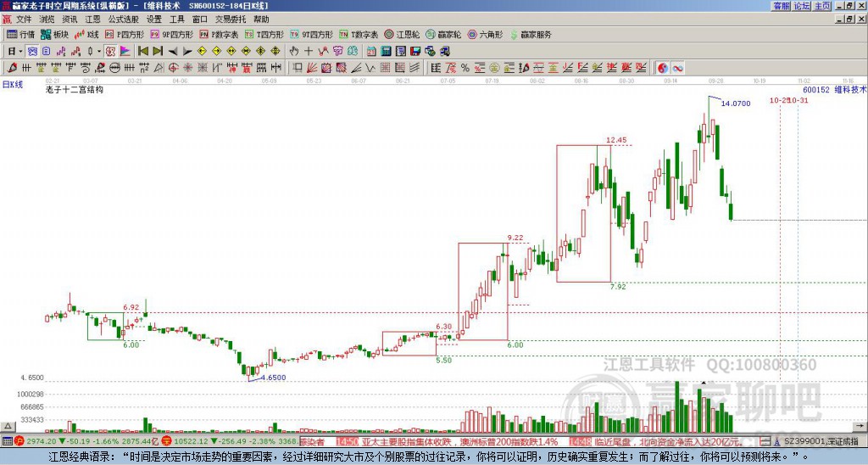Click the gold 金 circle icon
The width and height of the screenshot is (868, 465).
[x=494, y=68]
